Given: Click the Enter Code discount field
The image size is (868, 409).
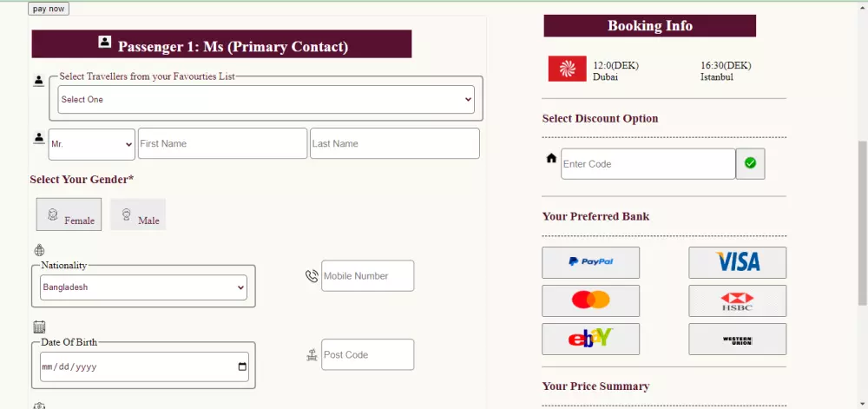Looking at the screenshot, I should 648,164.
